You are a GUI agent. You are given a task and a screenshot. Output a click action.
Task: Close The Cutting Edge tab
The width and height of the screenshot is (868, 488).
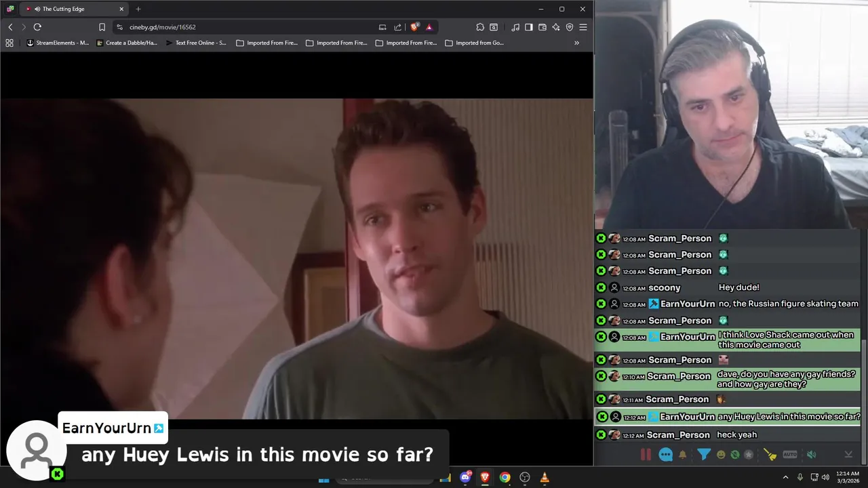(x=121, y=9)
